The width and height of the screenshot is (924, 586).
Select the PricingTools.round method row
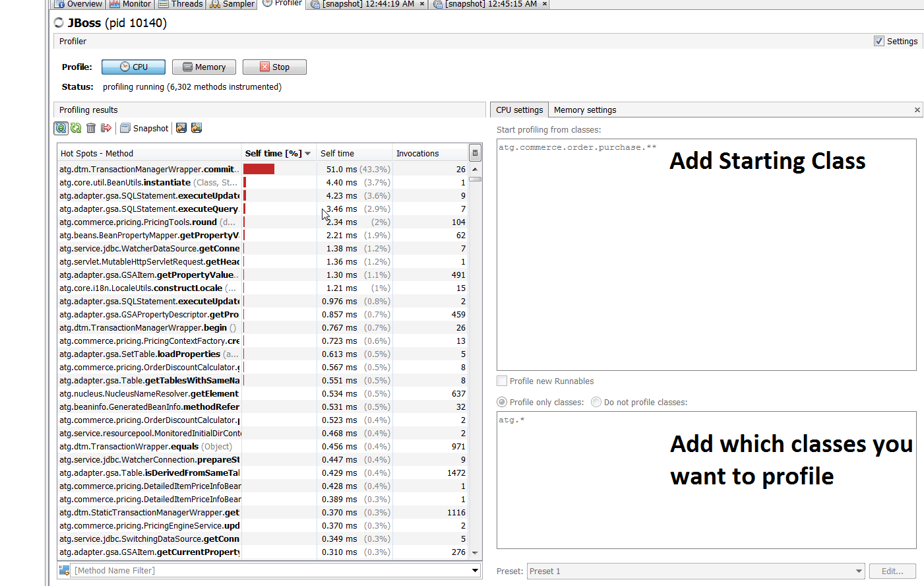262,222
